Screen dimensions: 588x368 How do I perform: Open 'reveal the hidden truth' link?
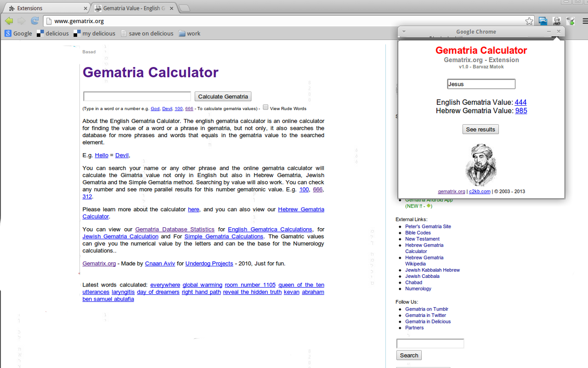[252, 292]
